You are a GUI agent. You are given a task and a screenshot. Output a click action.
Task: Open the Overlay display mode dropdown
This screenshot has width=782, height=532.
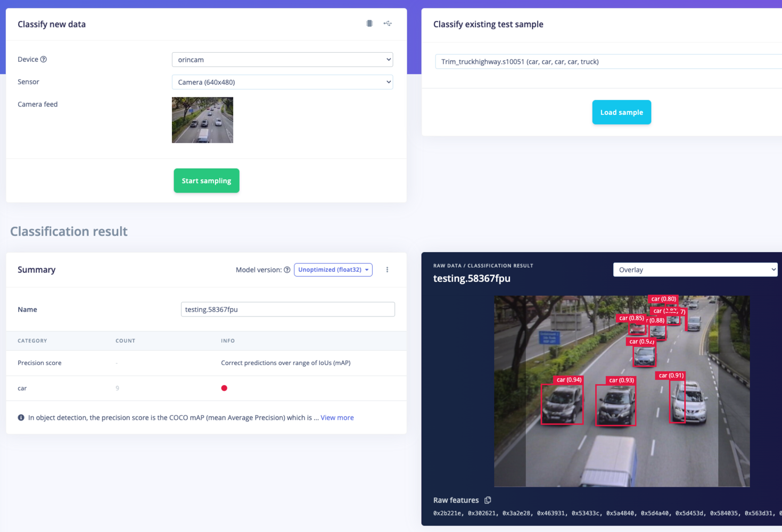(695, 270)
